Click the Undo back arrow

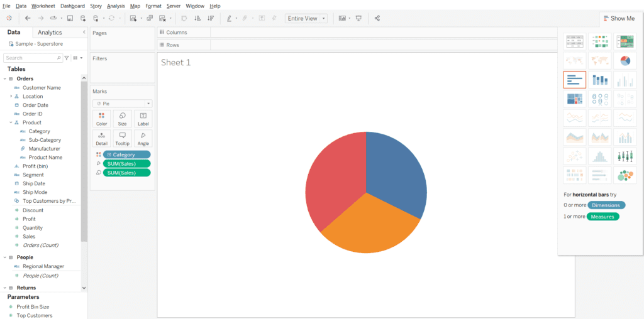28,18
